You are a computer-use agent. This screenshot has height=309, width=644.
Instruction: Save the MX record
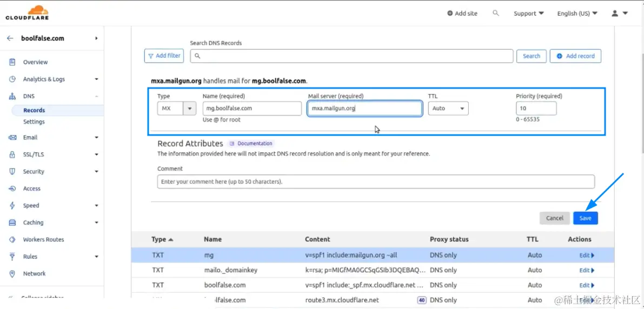click(x=585, y=218)
